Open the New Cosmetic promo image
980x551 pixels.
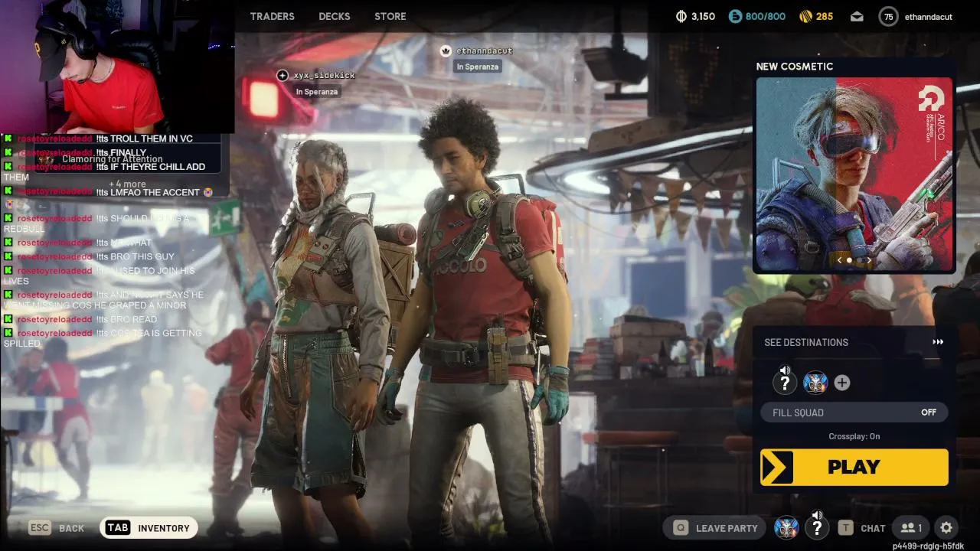[854, 174]
